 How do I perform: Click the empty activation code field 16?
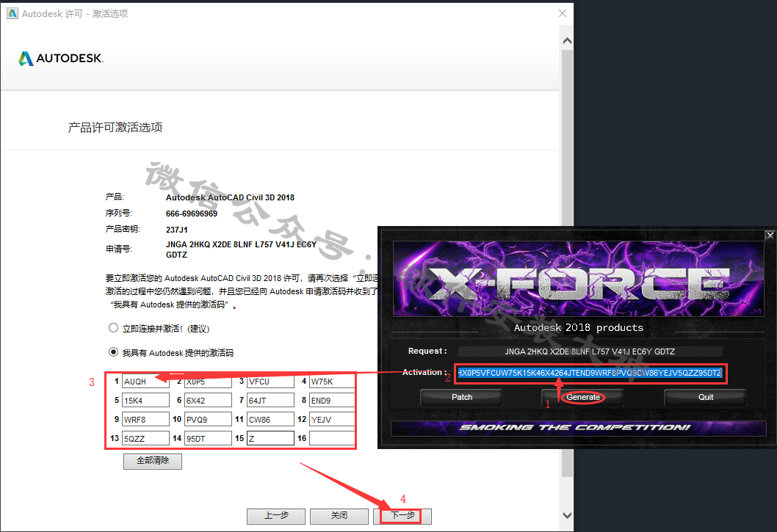tap(332, 438)
